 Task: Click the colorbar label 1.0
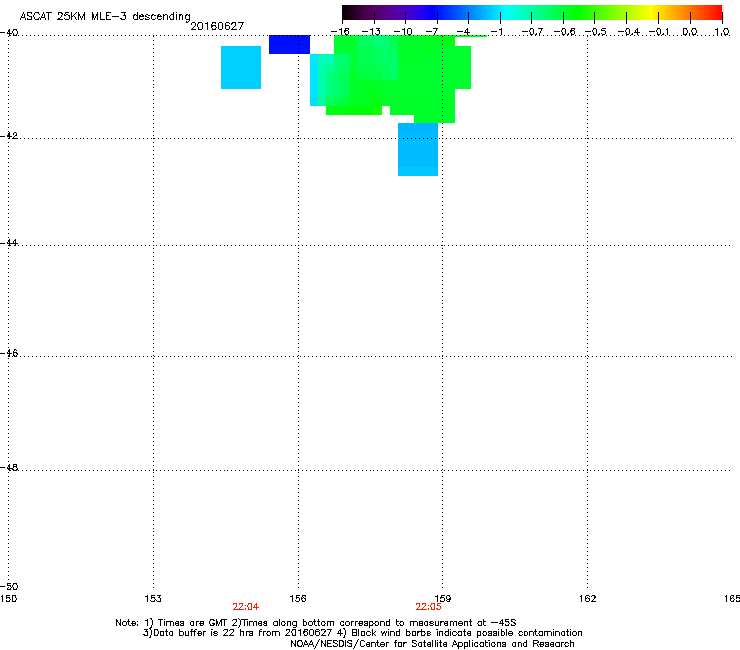[722, 32]
